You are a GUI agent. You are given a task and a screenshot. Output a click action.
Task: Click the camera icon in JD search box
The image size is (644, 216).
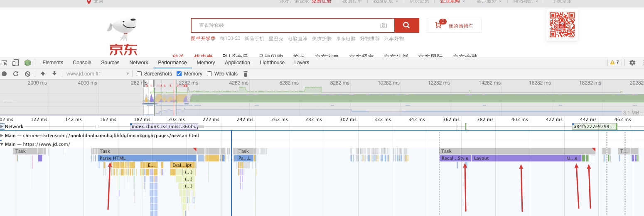point(383,26)
